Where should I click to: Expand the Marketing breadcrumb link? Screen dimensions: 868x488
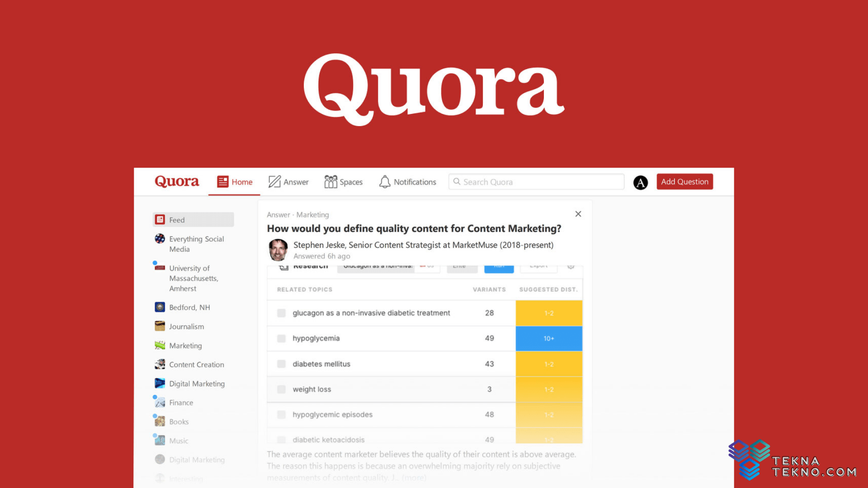(312, 214)
